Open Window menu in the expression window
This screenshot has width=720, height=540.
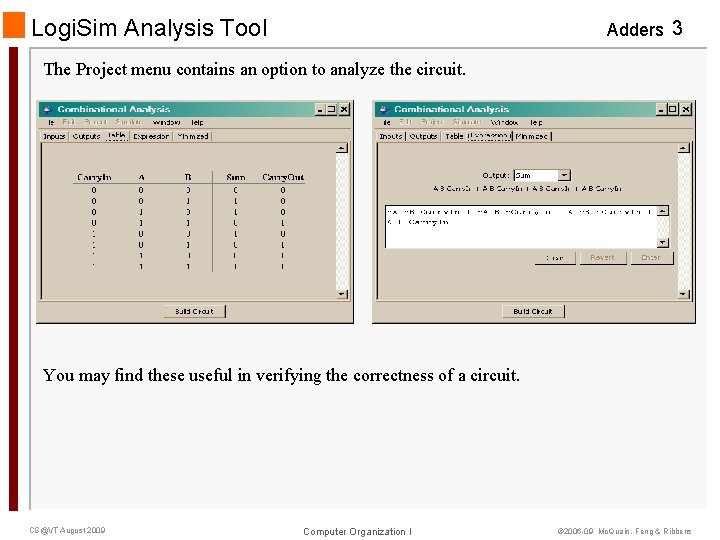(x=504, y=122)
